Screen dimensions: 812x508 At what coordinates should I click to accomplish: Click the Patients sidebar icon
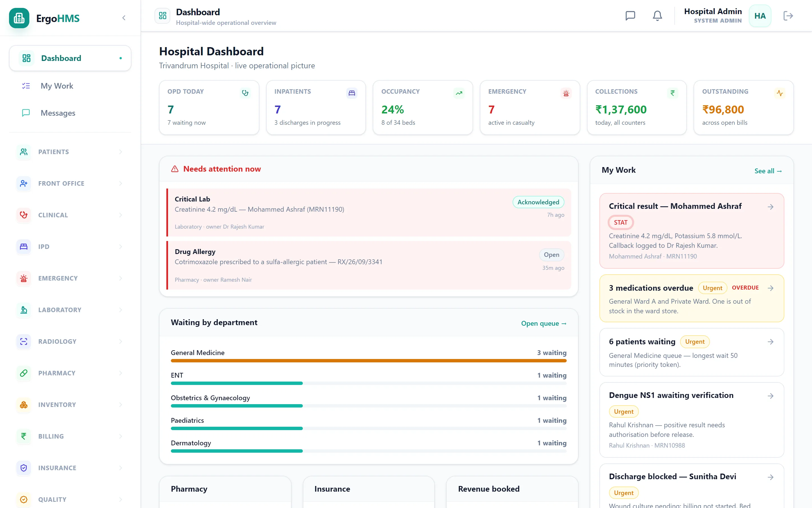(24, 152)
